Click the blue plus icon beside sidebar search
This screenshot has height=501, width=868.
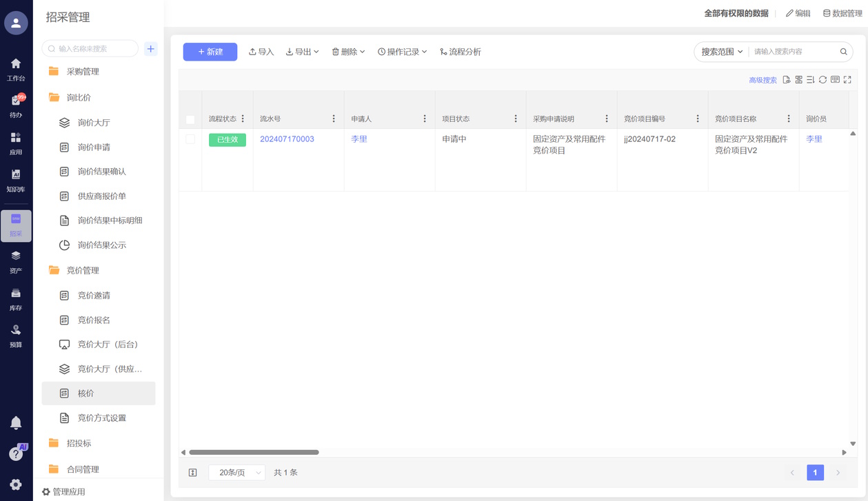tap(151, 49)
